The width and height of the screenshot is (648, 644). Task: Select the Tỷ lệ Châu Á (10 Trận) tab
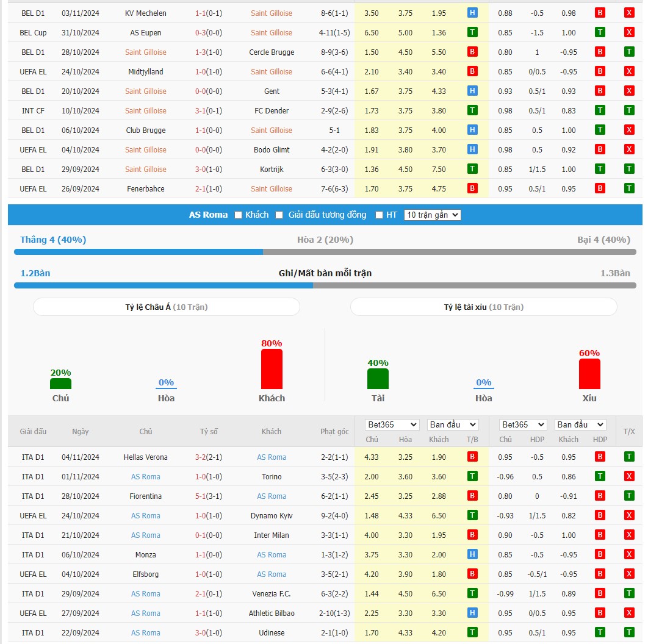(x=167, y=307)
